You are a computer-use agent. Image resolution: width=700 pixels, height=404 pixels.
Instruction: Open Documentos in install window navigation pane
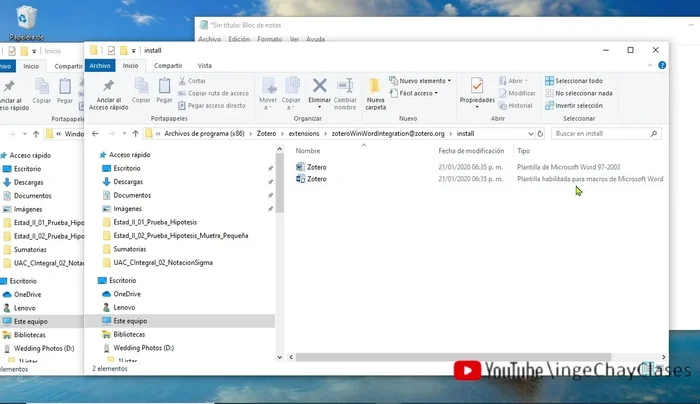point(132,195)
